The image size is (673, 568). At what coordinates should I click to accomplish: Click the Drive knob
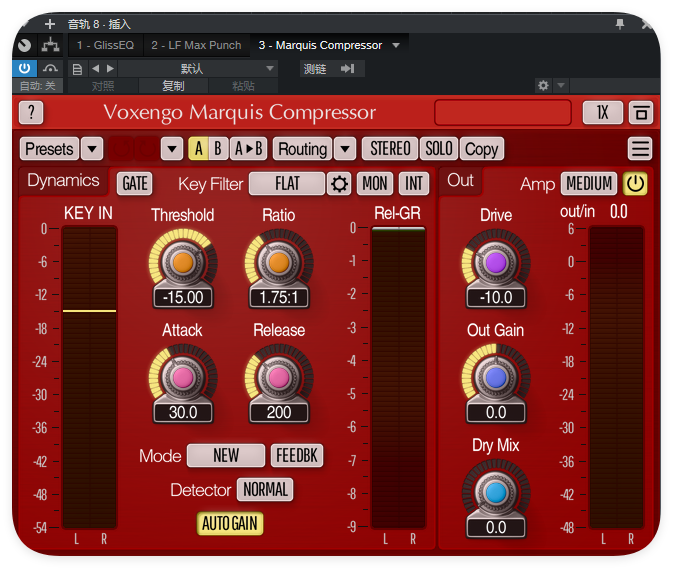click(x=496, y=262)
